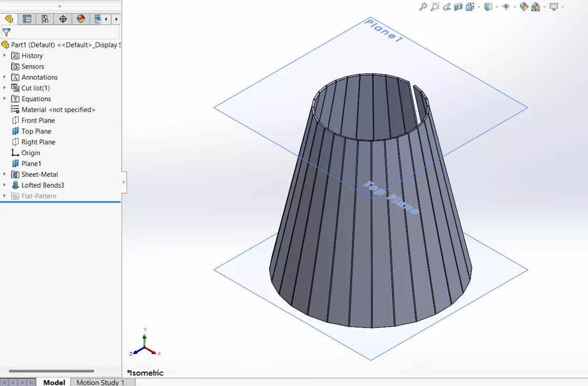Image resolution: width=588 pixels, height=386 pixels.
Task: Click the Material icon in the tree
Action: (15, 110)
